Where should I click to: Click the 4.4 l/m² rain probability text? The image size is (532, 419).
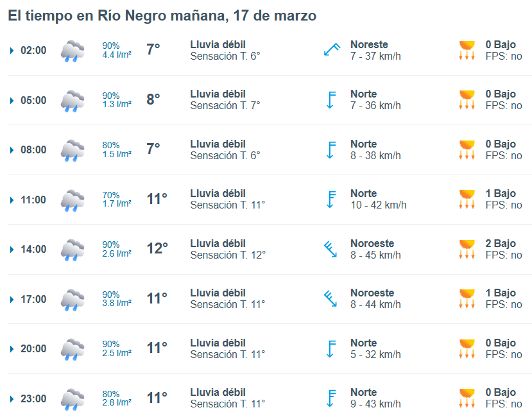click(117, 55)
